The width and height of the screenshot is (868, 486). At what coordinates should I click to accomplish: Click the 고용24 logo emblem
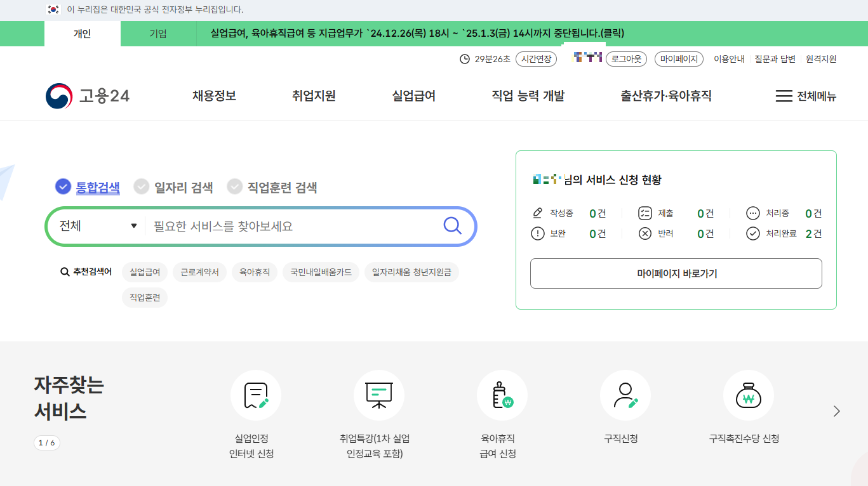pyautogui.click(x=59, y=96)
